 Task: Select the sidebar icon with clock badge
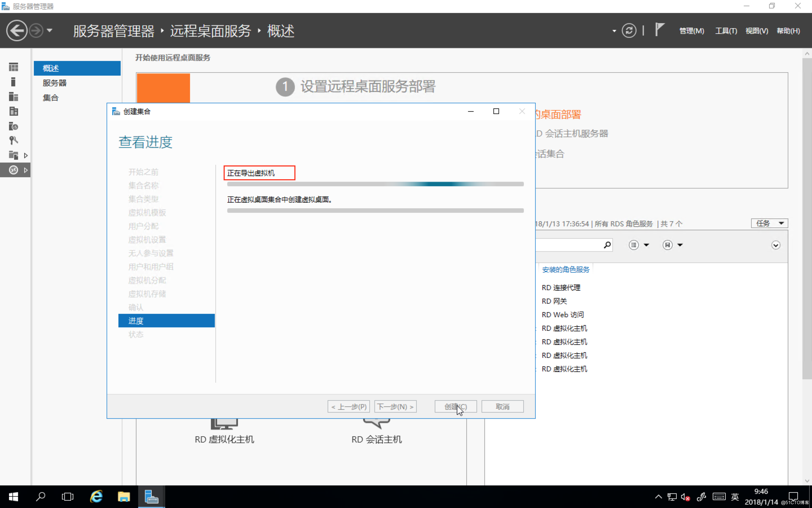(x=14, y=126)
